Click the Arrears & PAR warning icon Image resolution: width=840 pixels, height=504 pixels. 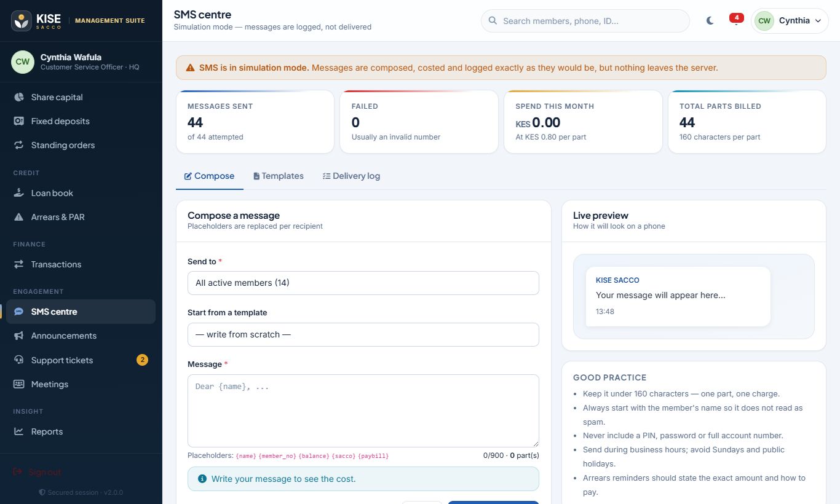coord(18,217)
